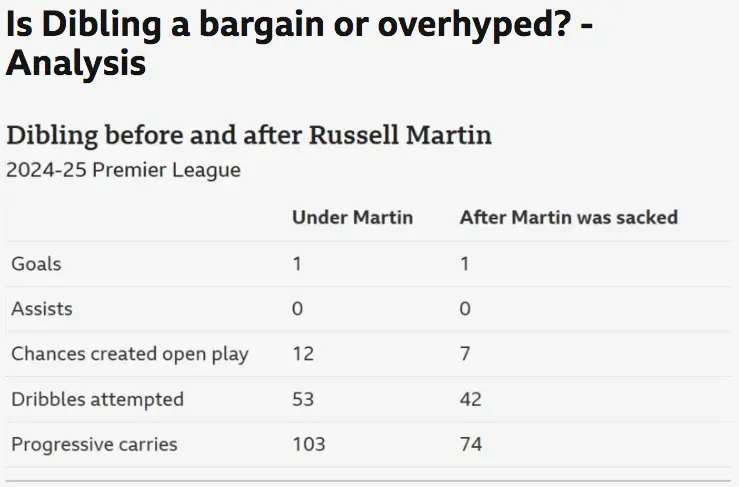
Task: Click the '2024-25 Premier League' subtitle
Action: click(123, 170)
